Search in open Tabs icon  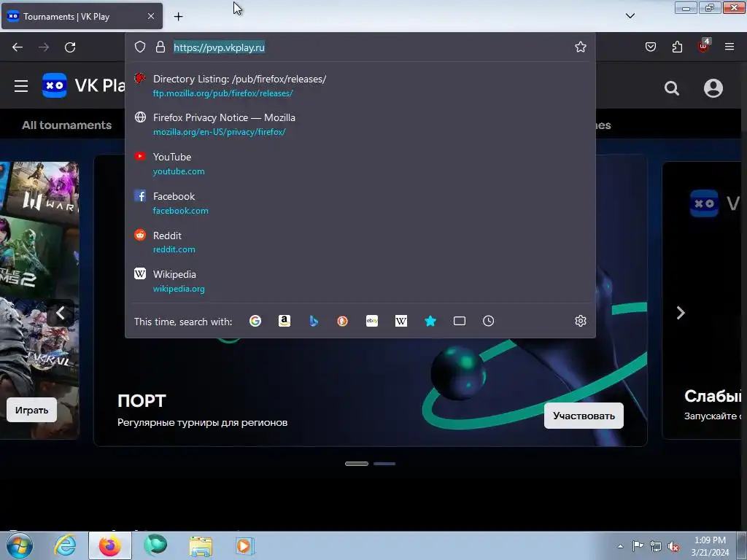click(460, 321)
